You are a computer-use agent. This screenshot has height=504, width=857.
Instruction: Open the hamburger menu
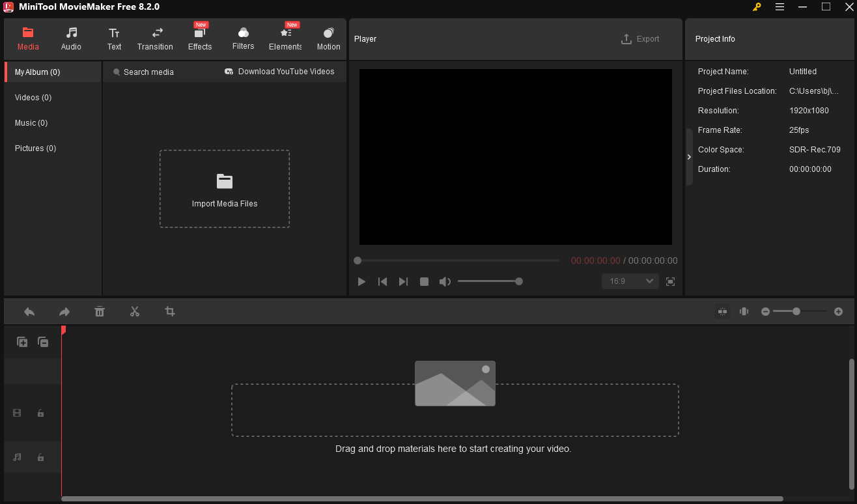pyautogui.click(x=780, y=7)
